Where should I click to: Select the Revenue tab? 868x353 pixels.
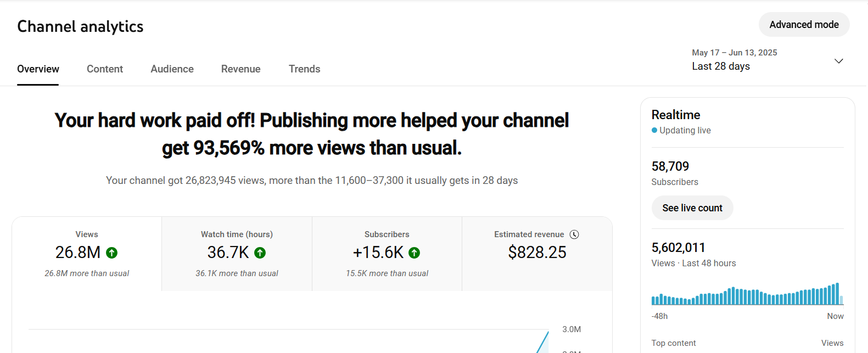coord(241,69)
